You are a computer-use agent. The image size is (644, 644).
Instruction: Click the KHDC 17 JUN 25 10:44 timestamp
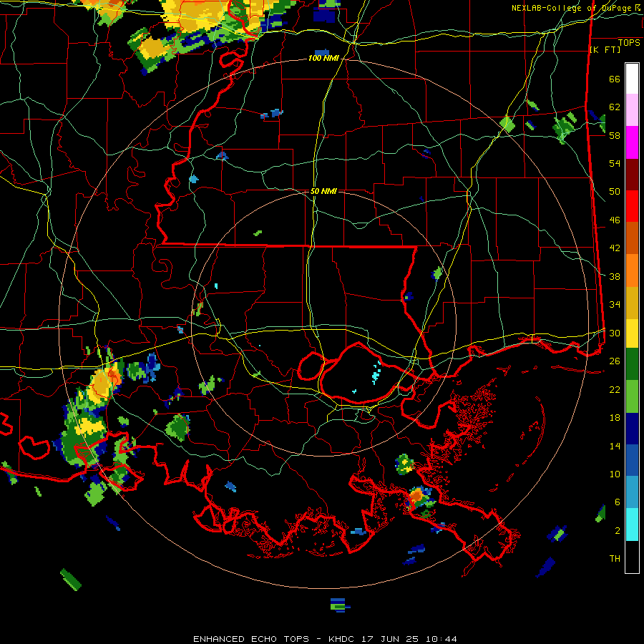[x=392, y=639]
